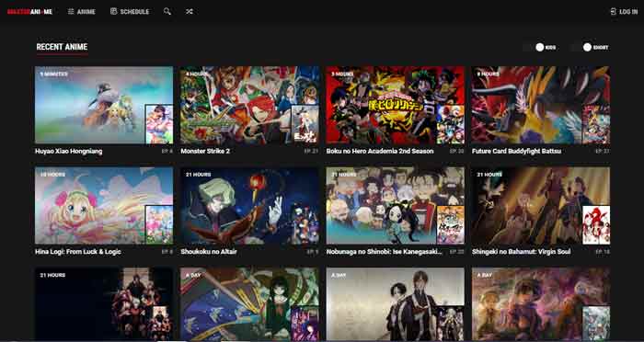Click the Nobunaga no Shinobi: Ise Kanegasaki title

[384, 252]
